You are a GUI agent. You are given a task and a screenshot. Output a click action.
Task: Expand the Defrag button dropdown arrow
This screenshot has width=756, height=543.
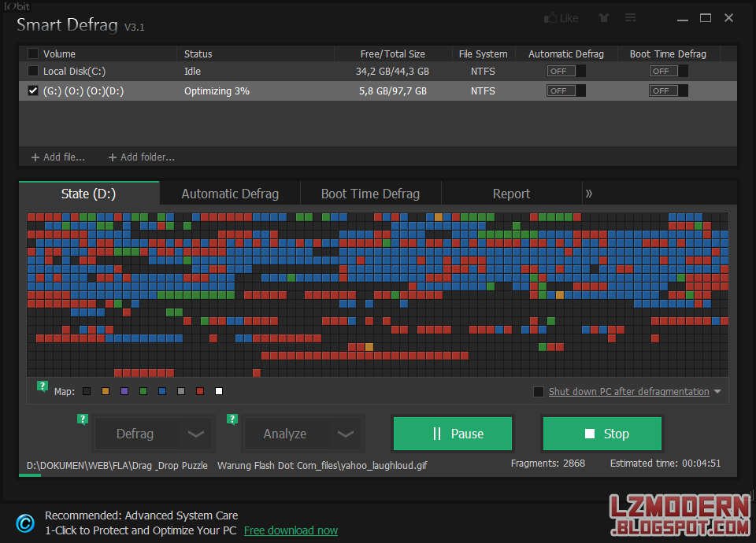[x=195, y=434]
